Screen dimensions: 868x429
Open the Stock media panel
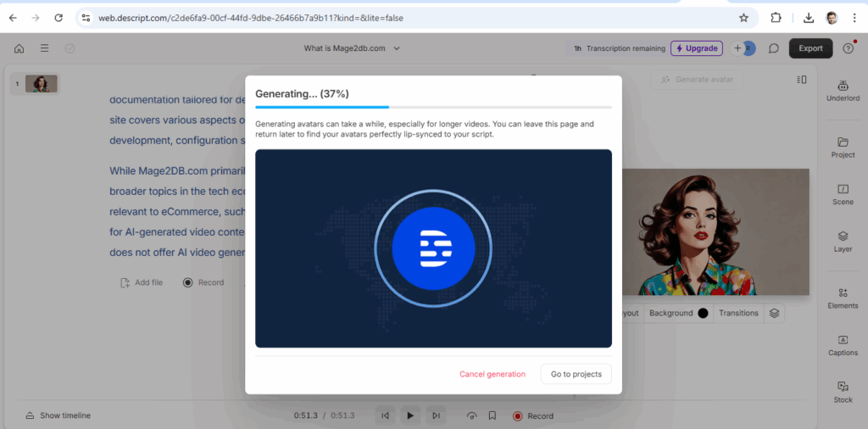pos(843,392)
